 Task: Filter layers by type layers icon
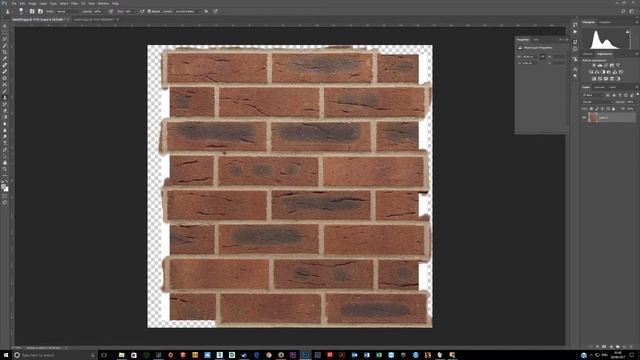click(620, 95)
